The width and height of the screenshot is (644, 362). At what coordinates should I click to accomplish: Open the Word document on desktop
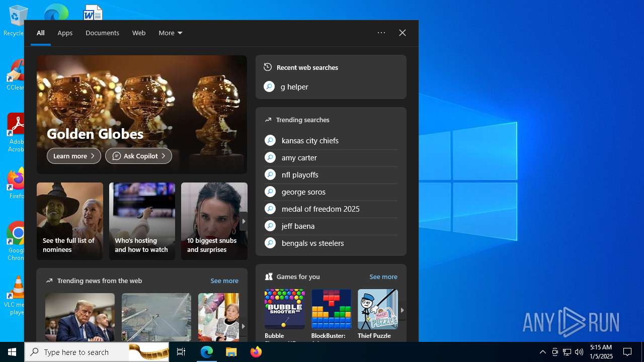93,13
